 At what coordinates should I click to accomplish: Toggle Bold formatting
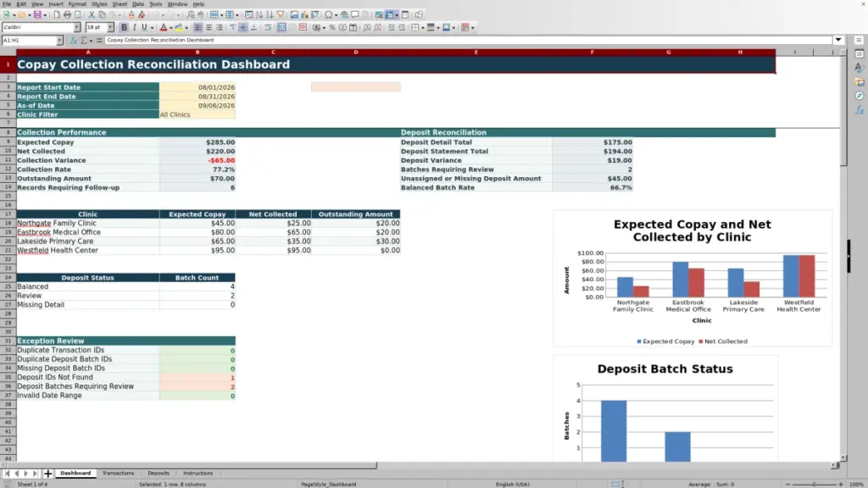pyautogui.click(x=124, y=27)
